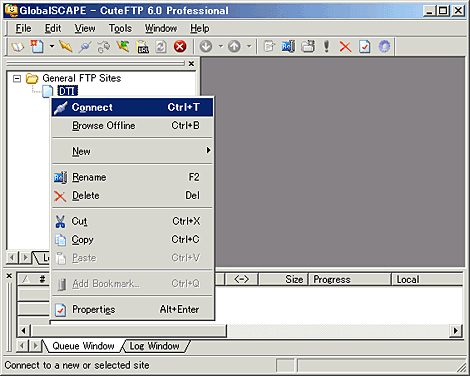Screen dimensions: 470x376
Task: Click the # column header in queue
Action: click(42, 279)
